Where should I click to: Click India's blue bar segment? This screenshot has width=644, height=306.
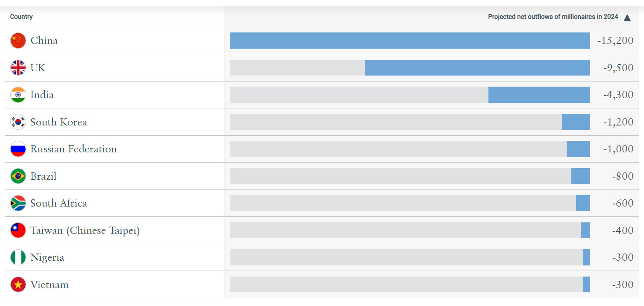(539, 95)
